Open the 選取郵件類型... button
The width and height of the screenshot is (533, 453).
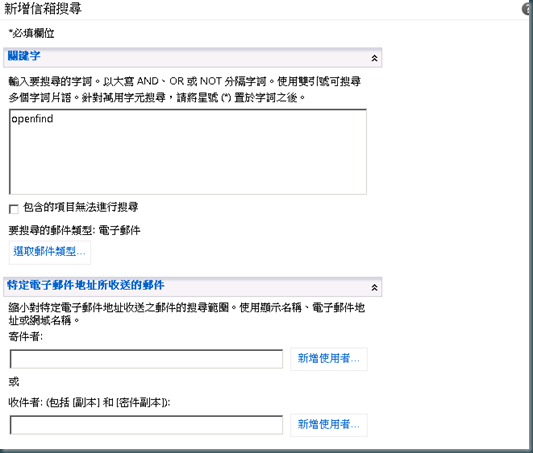click(50, 252)
